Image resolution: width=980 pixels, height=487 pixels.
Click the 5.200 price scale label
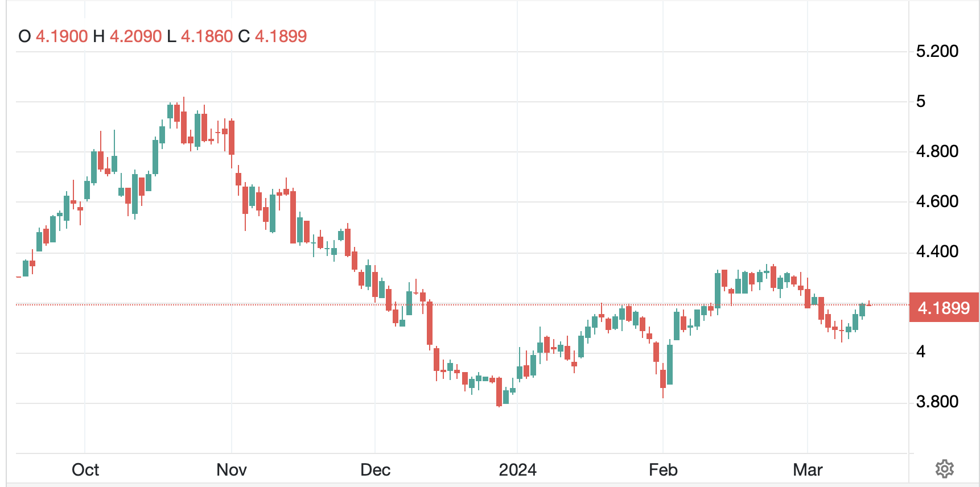pyautogui.click(x=937, y=51)
